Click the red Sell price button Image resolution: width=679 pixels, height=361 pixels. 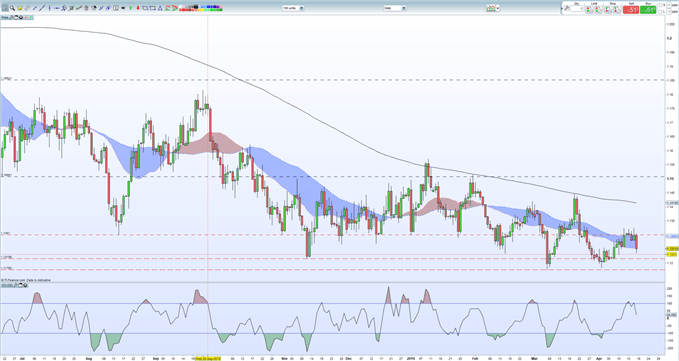631,10
